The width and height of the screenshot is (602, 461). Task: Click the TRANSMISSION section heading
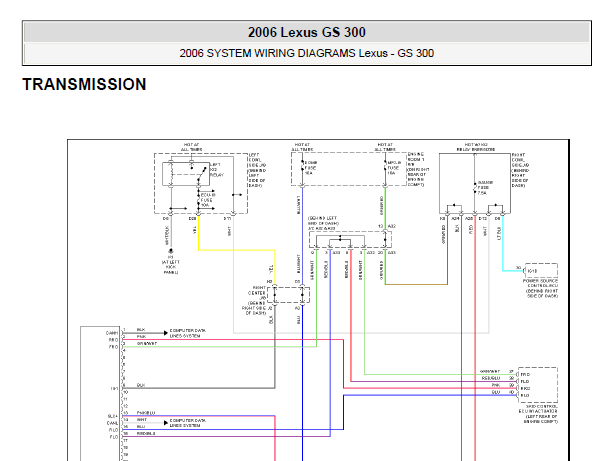pyautogui.click(x=84, y=84)
